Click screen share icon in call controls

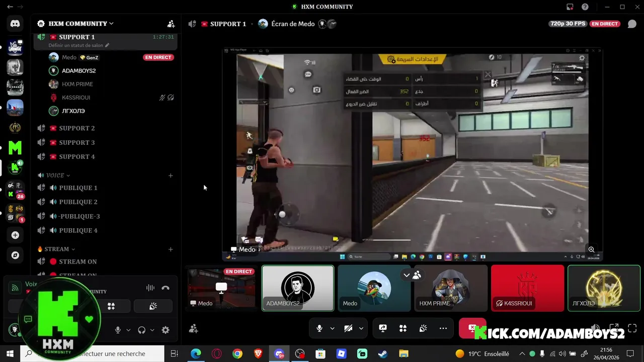[x=383, y=328]
